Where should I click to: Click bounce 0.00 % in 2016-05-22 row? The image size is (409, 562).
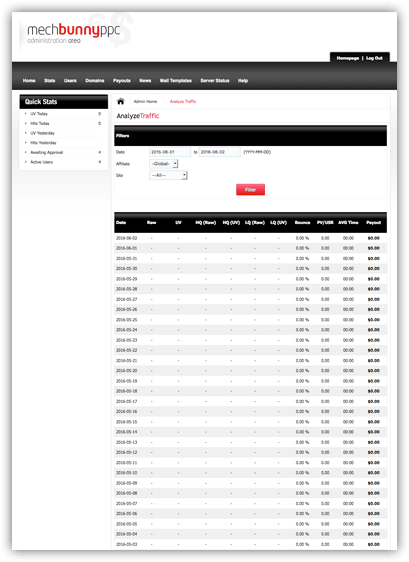click(302, 350)
